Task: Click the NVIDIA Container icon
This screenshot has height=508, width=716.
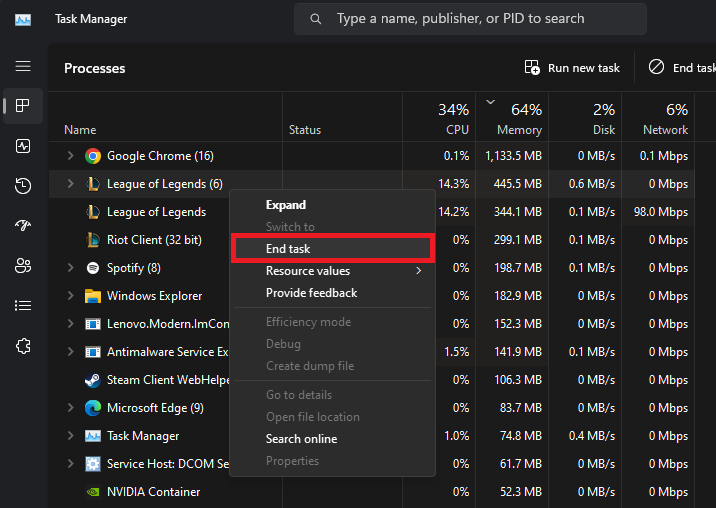Action: (x=93, y=492)
